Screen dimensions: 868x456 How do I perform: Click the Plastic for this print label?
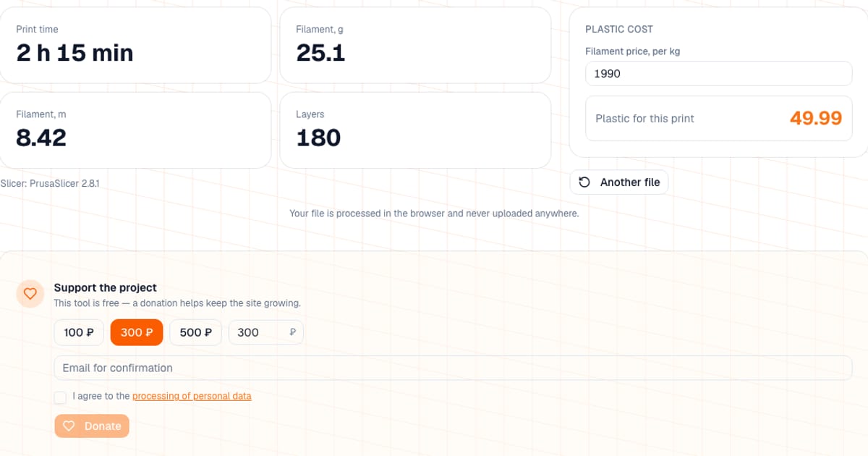coord(644,119)
